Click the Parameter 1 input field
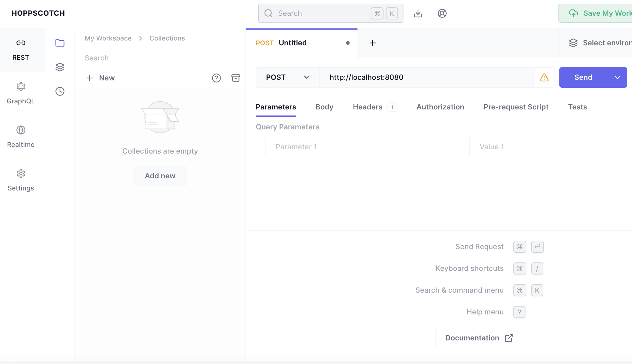The height and width of the screenshot is (364, 632). 367,147
